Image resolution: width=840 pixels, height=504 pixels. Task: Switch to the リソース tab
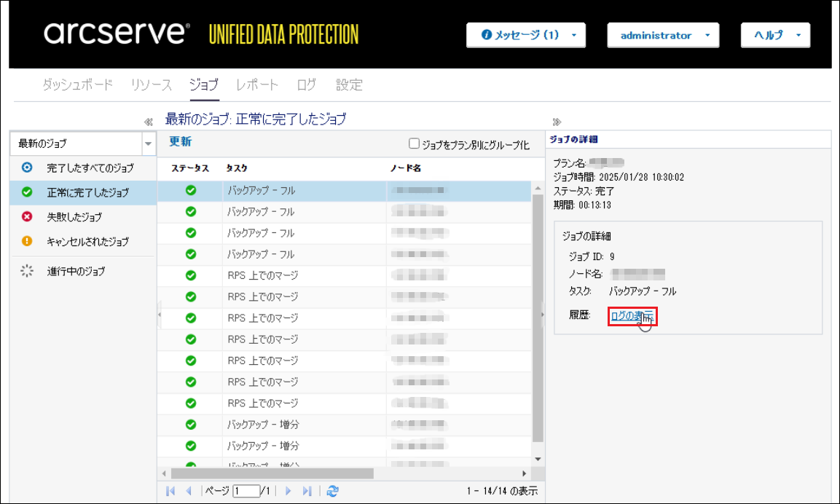[x=151, y=84]
